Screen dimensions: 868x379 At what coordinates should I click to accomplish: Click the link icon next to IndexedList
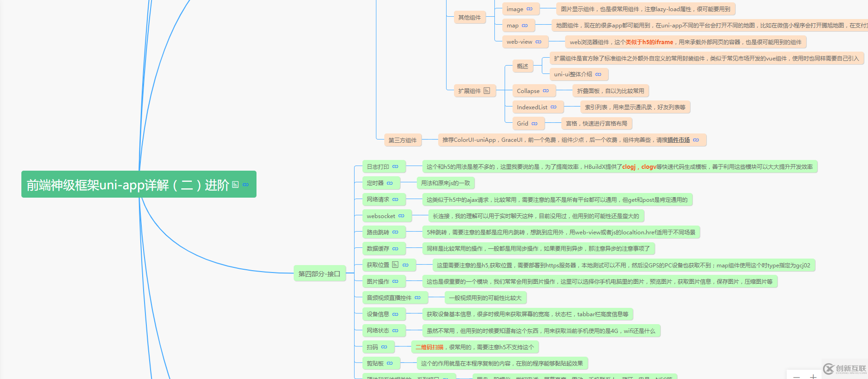pos(553,107)
